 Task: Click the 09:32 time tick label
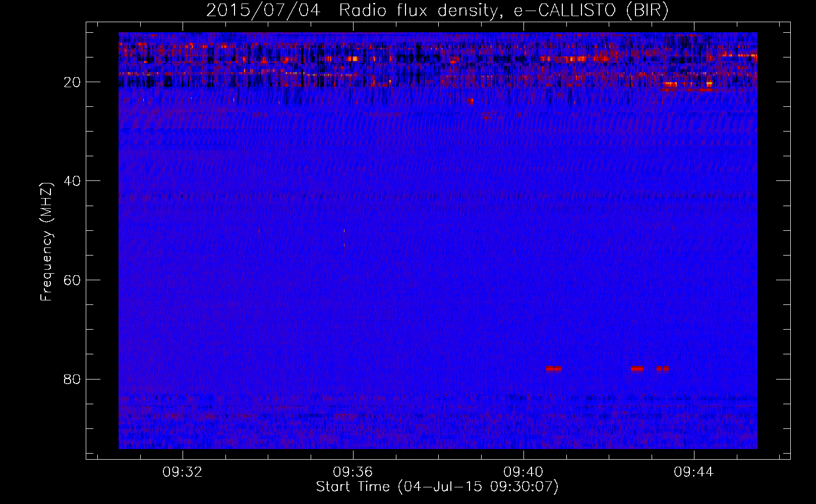pos(182,472)
